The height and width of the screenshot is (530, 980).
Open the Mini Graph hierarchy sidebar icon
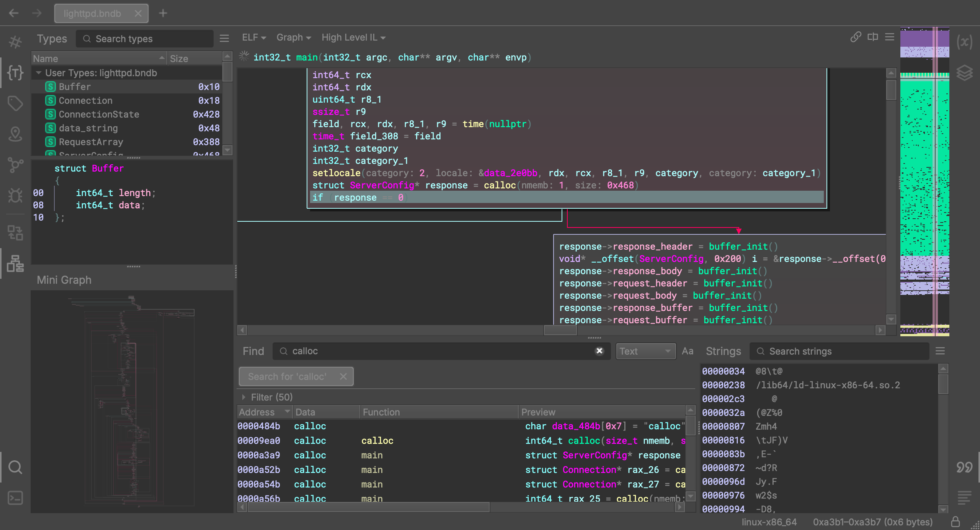[x=15, y=263]
